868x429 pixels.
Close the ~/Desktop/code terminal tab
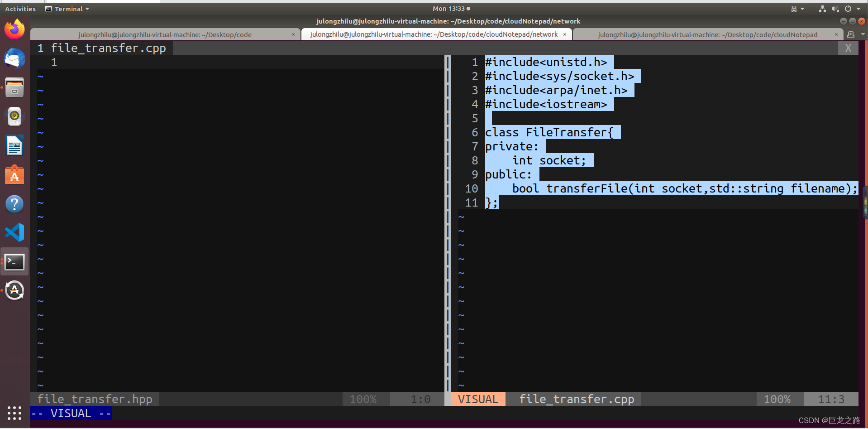(x=293, y=34)
